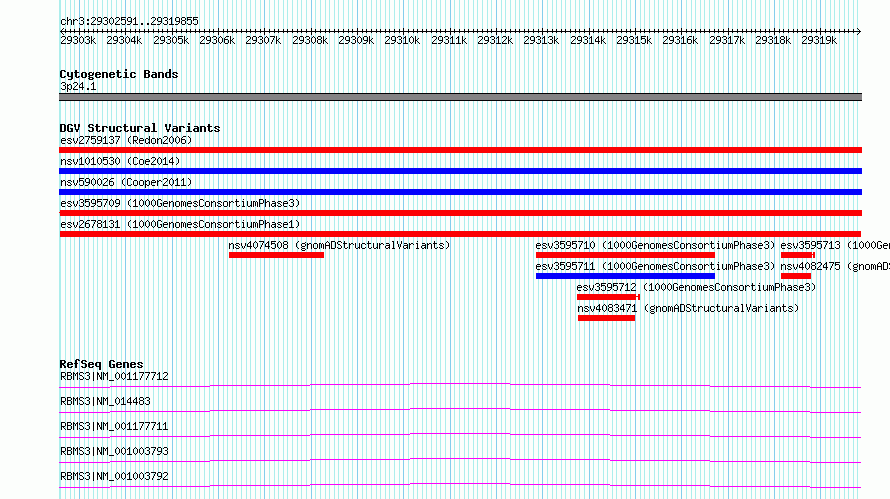Click the DGV Structural Variants track heading
Image resolution: width=890 pixels, height=499 pixels.
(x=140, y=128)
